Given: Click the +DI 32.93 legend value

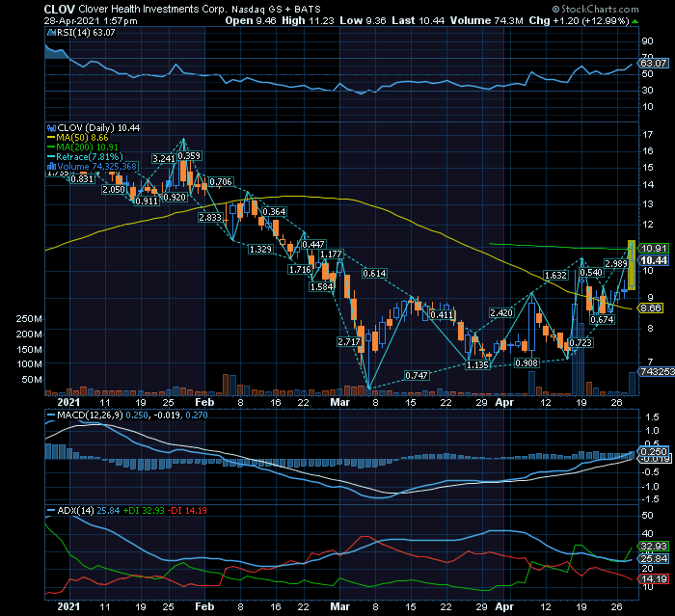Looking at the screenshot, I should [x=144, y=511].
